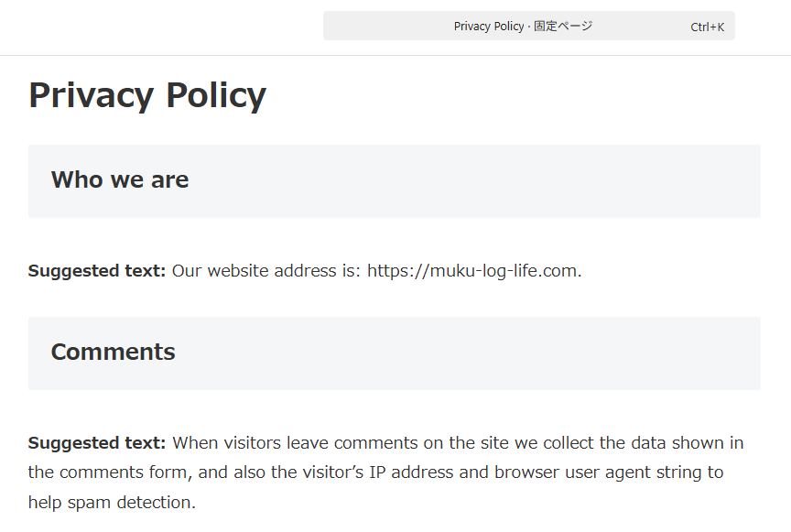Click the Ctrl+K shortcut hint

tap(707, 27)
